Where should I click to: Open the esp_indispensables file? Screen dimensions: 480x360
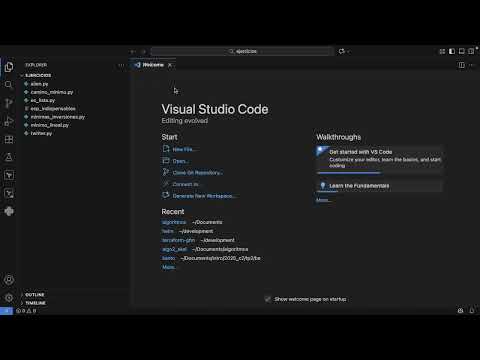tap(53, 108)
